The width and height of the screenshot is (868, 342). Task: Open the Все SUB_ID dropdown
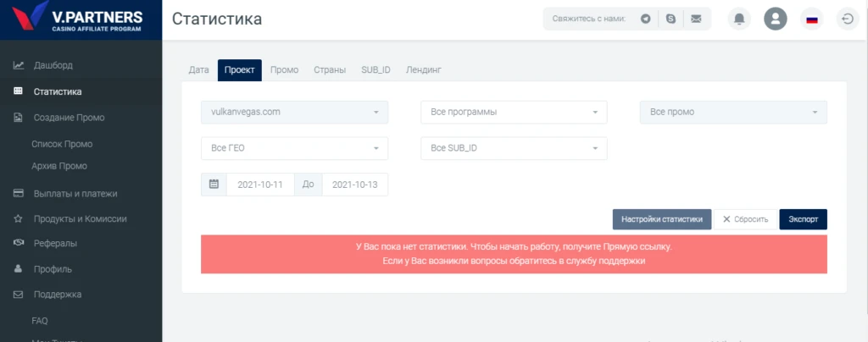tap(514, 149)
